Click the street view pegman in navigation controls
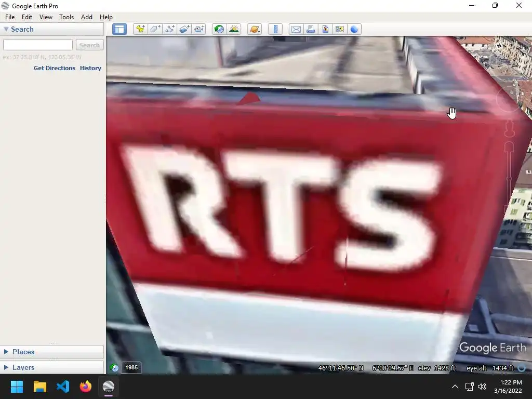Screen dimensions: 532x399 tap(509, 129)
